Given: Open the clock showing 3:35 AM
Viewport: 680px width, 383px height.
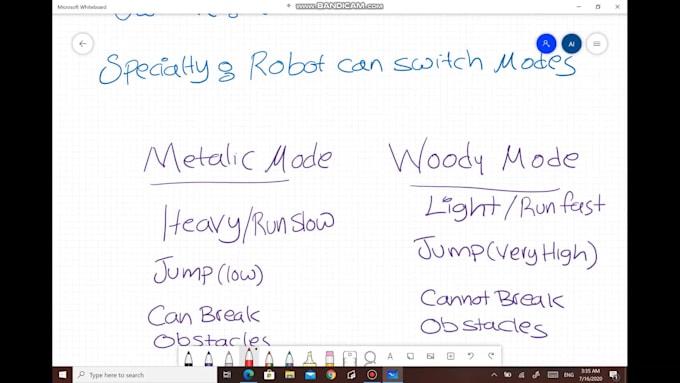Looking at the screenshot, I should click(591, 375).
